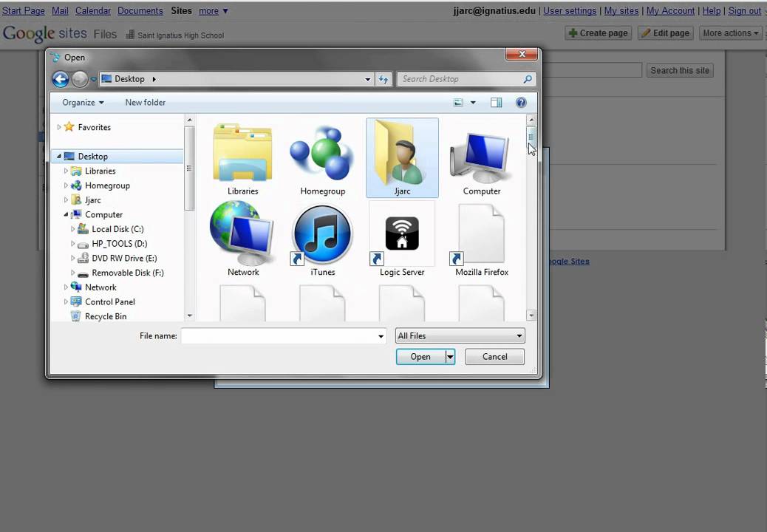767x532 pixels.
Task: Open Mail link in browser top bar
Action: [60, 11]
